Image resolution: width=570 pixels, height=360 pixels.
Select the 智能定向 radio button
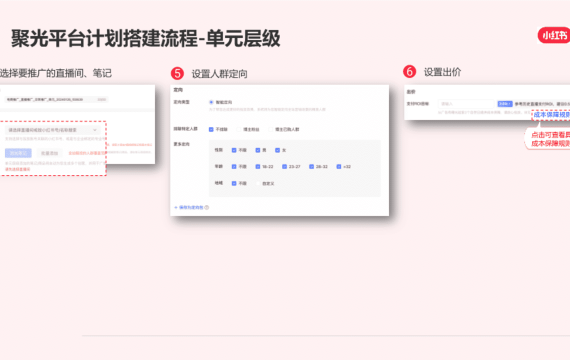(211, 102)
